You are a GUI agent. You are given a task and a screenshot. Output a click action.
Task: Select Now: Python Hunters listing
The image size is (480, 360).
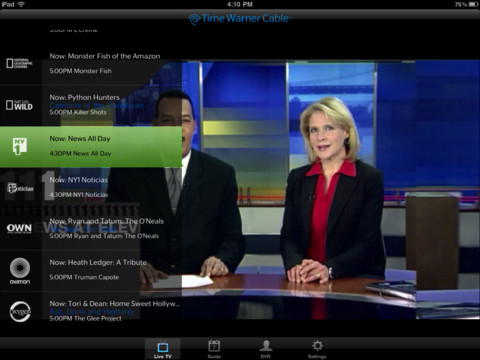(85, 97)
